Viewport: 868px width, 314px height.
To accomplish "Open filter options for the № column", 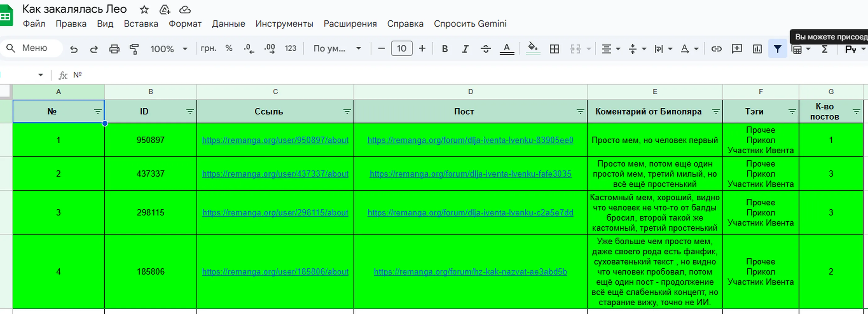I will coord(98,111).
